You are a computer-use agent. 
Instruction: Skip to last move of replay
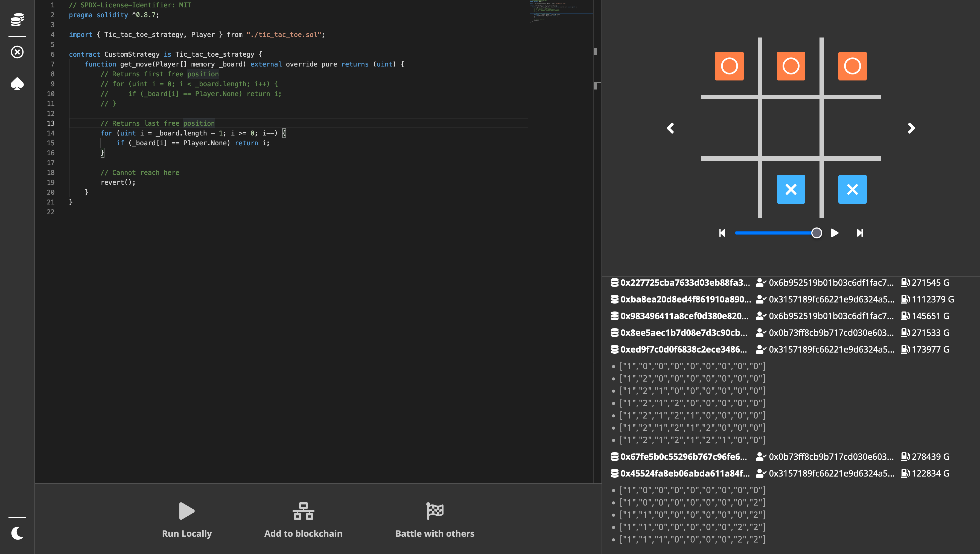pos(860,233)
